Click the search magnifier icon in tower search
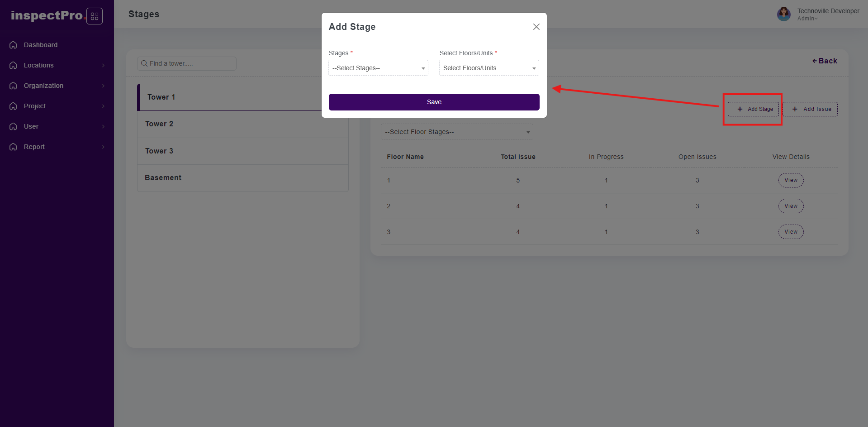The height and width of the screenshot is (427, 868). tap(144, 63)
